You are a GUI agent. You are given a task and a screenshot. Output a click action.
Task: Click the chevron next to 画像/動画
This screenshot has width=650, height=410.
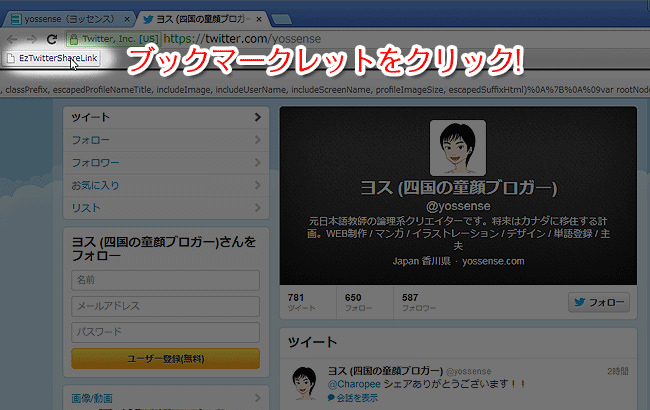[257, 398]
